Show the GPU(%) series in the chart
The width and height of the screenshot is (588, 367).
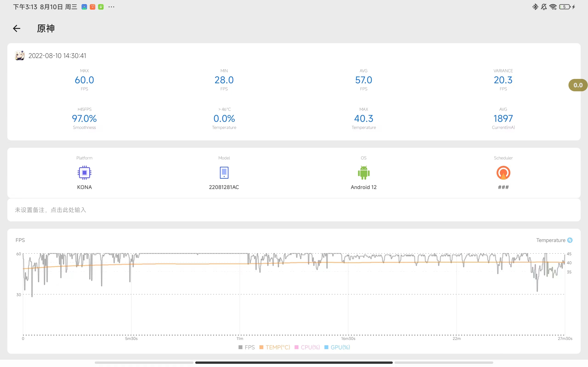click(x=337, y=347)
